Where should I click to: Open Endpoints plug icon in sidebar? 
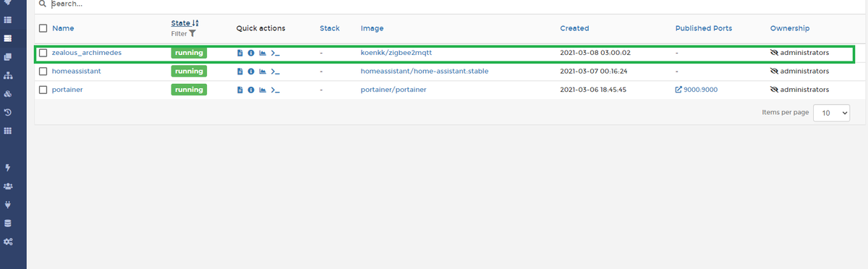8,205
